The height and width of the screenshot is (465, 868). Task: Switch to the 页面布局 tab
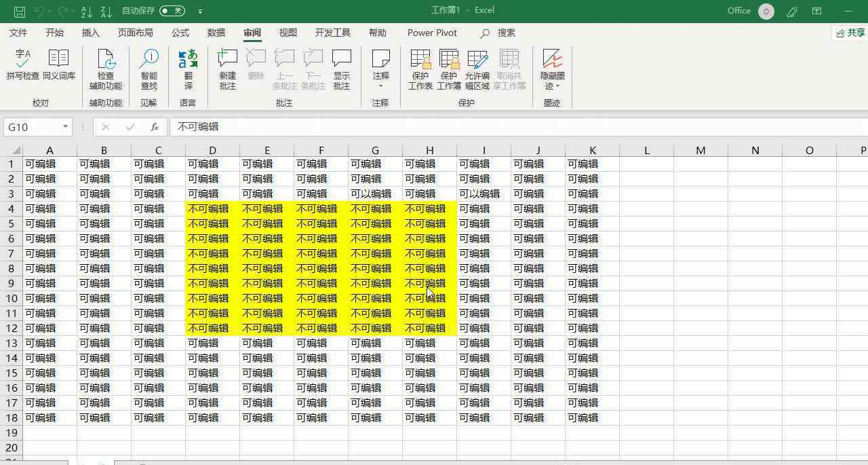point(135,33)
